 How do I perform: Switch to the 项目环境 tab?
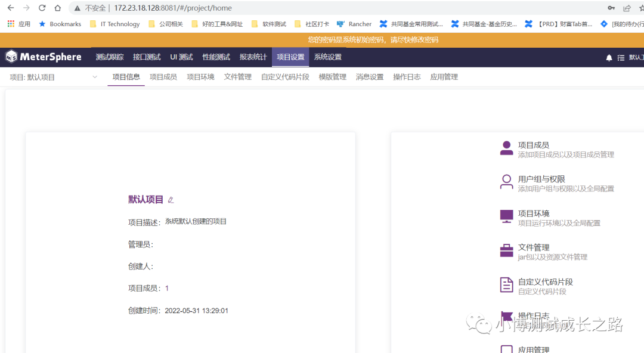pos(200,77)
